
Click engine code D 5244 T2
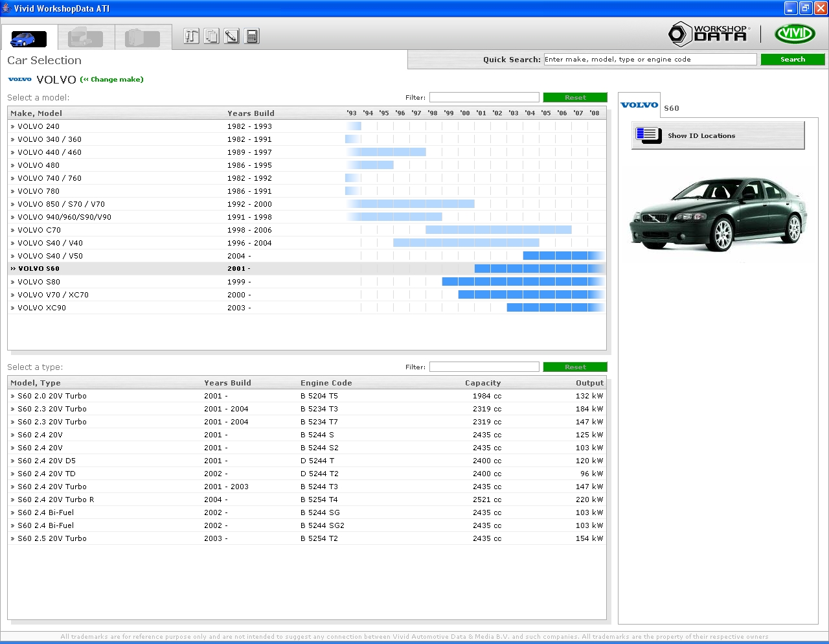319,474
